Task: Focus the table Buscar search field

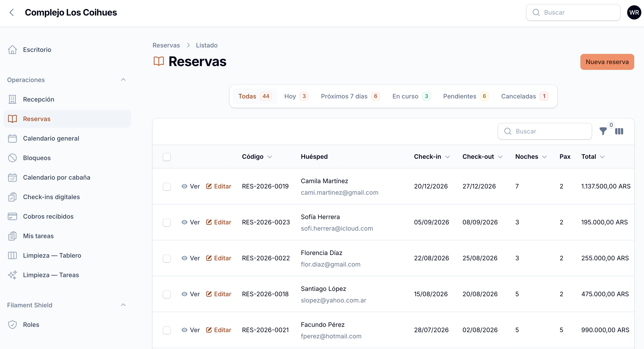Action: 545,131
